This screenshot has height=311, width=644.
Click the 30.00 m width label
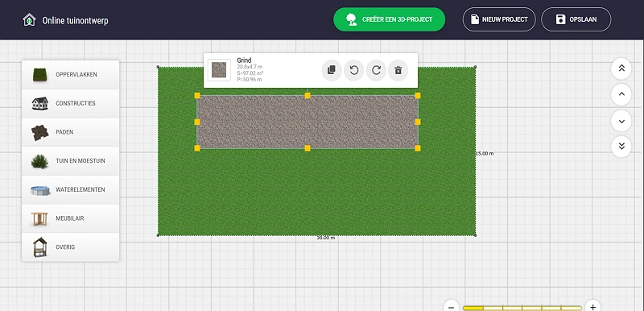click(x=326, y=238)
